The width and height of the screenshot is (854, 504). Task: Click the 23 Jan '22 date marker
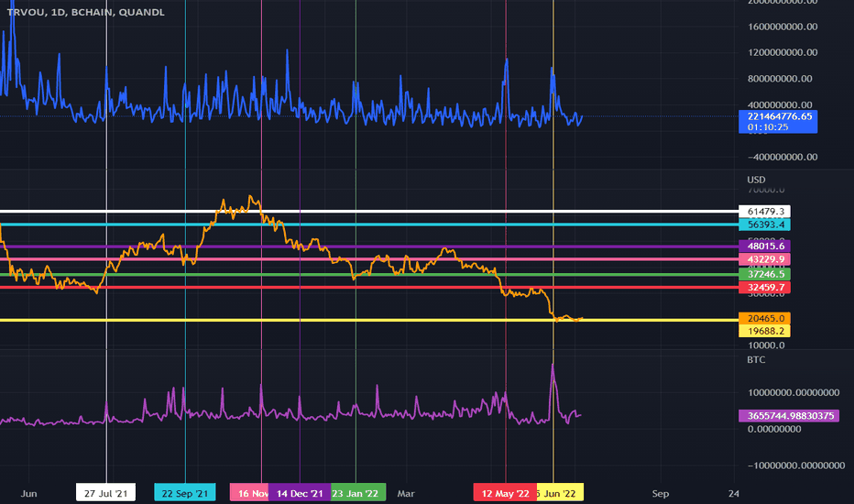coord(358,493)
